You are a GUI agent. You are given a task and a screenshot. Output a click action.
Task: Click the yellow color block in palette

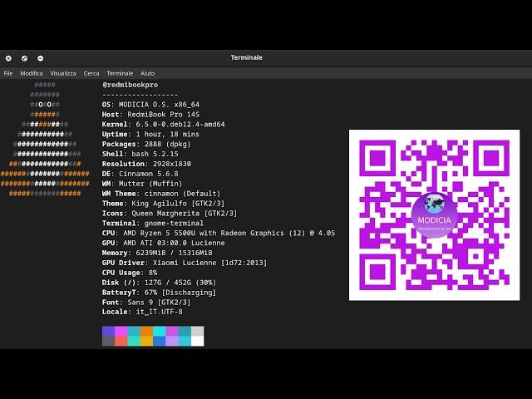(x=146, y=341)
